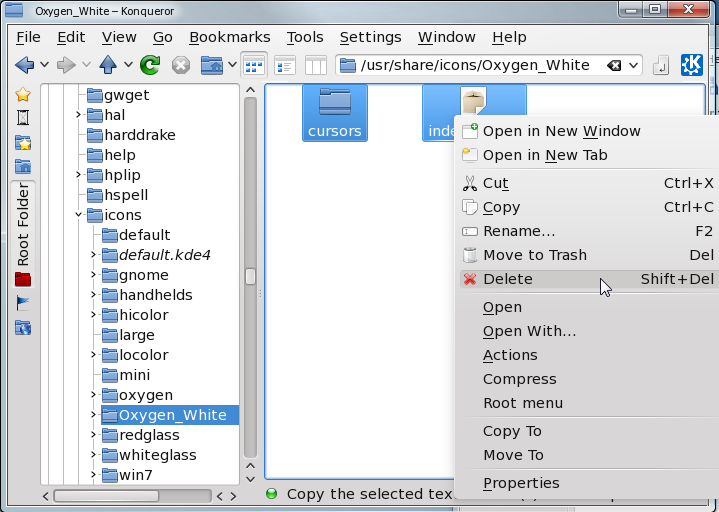Viewport: 719px width, 512px height.
Task: Switch to Details view mode
Action: click(x=285, y=65)
